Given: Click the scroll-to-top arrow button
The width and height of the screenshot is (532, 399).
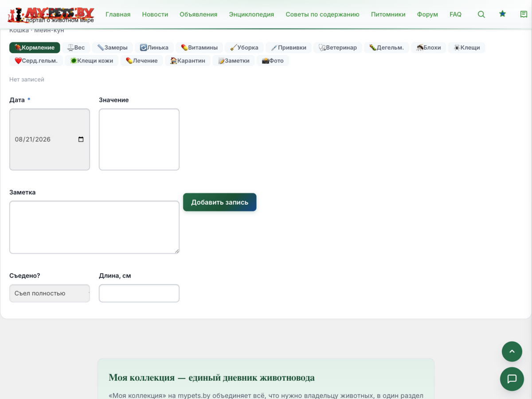Looking at the screenshot, I should (512, 352).
